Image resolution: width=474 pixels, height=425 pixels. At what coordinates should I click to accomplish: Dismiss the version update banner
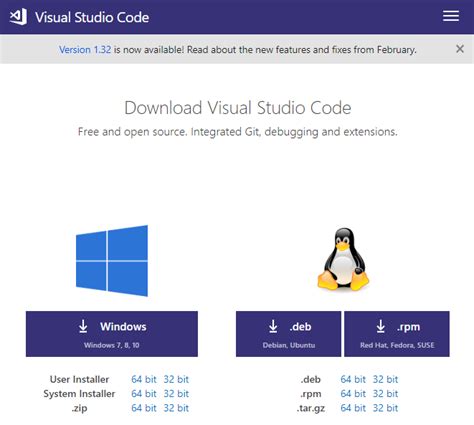pos(460,49)
